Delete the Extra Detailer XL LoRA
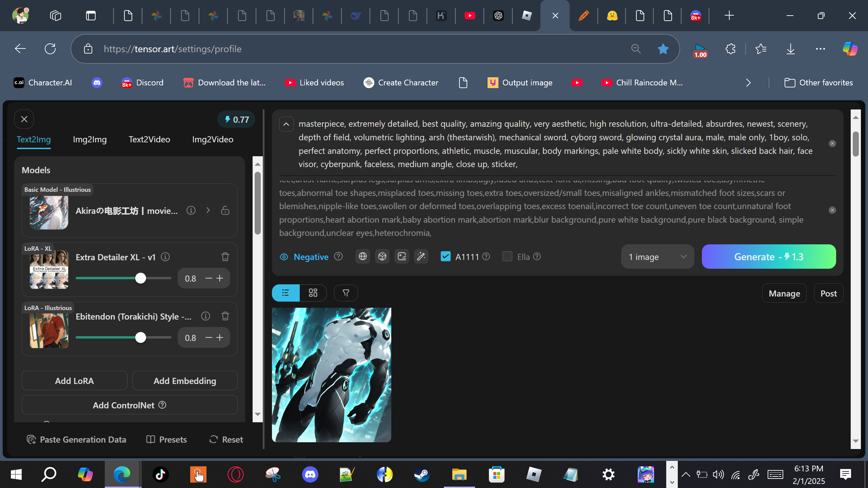The width and height of the screenshot is (868, 488). [225, 257]
